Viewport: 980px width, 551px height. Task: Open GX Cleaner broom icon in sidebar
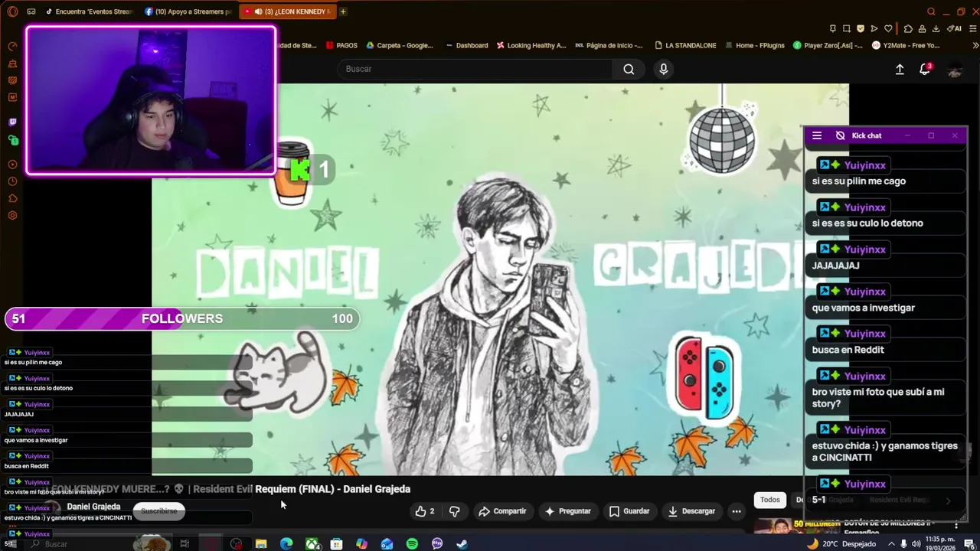[12, 64]
